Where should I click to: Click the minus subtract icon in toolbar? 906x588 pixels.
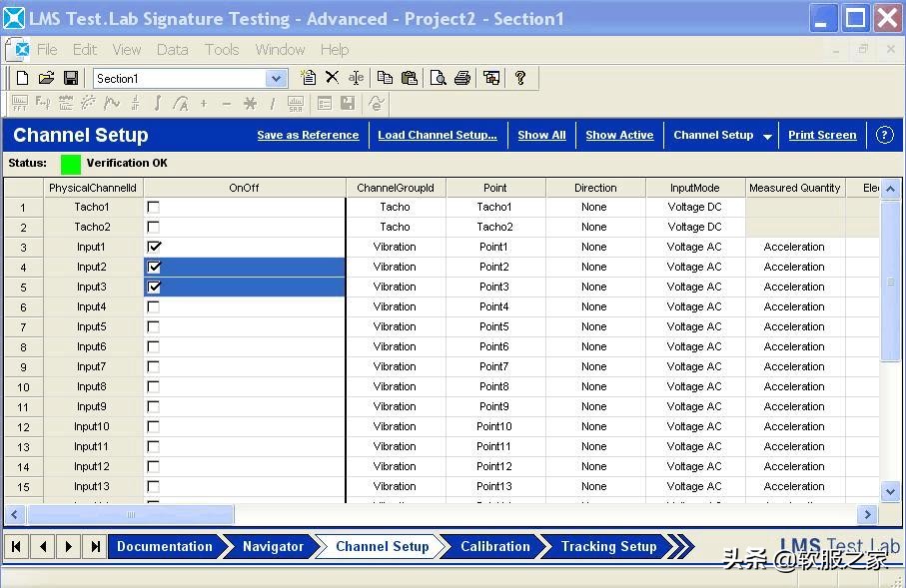pos(227,104)
